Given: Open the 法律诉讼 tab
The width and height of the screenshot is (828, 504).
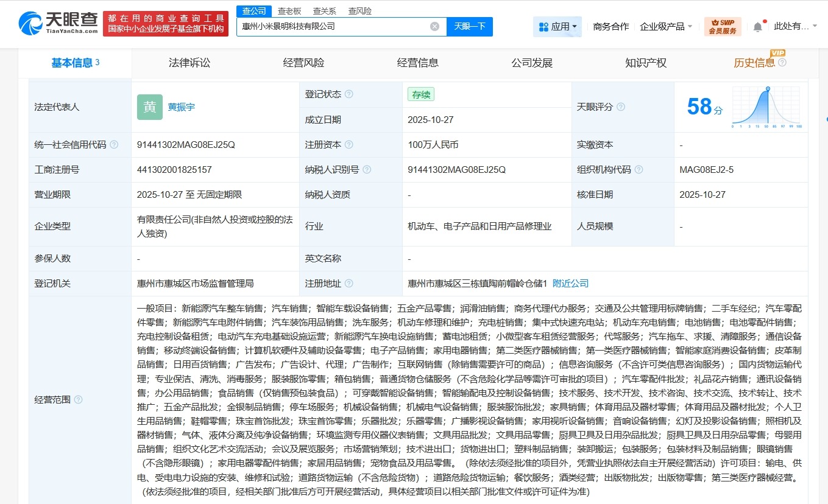Looking at the screenshot, I should coord(189,62).
